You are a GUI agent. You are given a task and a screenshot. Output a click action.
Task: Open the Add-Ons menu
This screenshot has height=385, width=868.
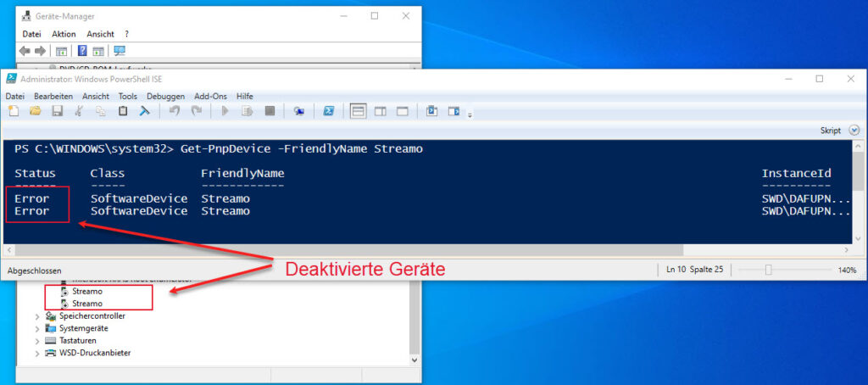coord(211,97)
